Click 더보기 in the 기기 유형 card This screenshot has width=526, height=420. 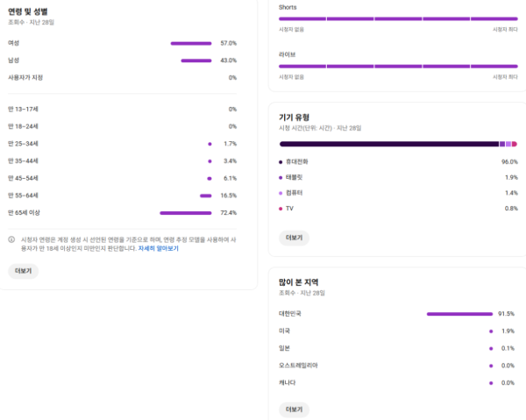tap(294, 238)
